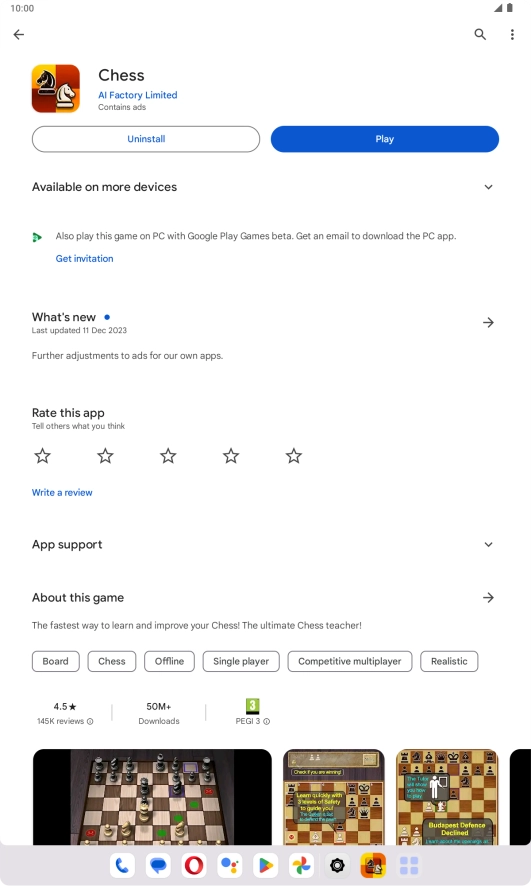Launch the Opera browser from dock
Image resolution: width=531 pixels, height=886 pixels.
click(194, 865)
